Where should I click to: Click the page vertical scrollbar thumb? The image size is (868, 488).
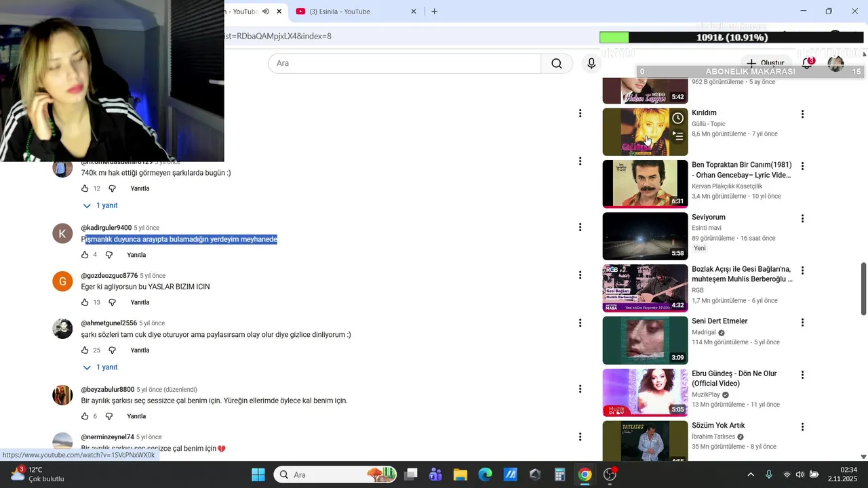(x=863, y=289)
